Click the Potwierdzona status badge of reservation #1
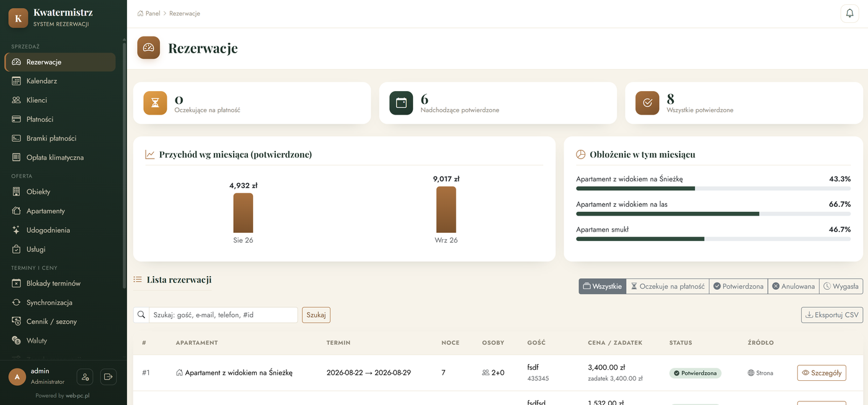 [695, 373]
